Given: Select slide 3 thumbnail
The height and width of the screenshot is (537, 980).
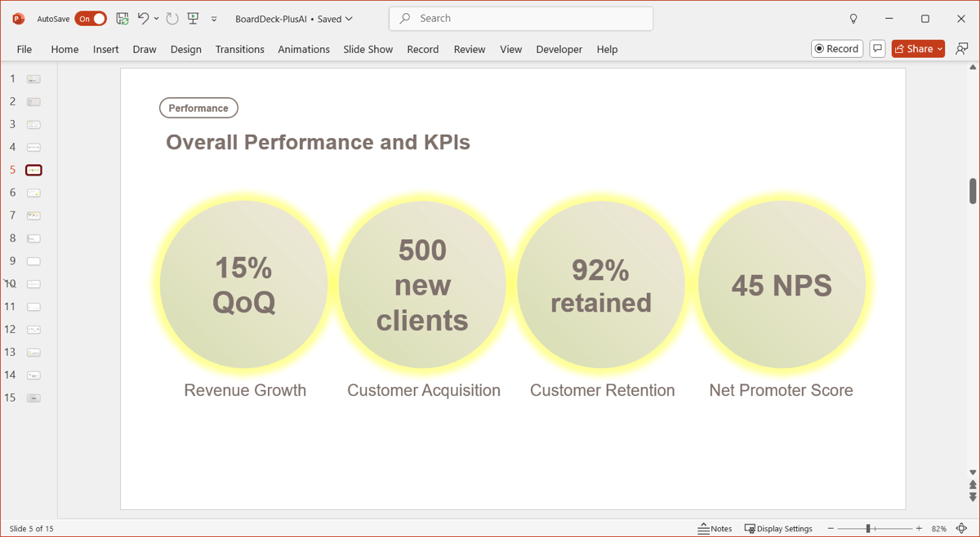Looking at the screenshot, I should [33, 125].
